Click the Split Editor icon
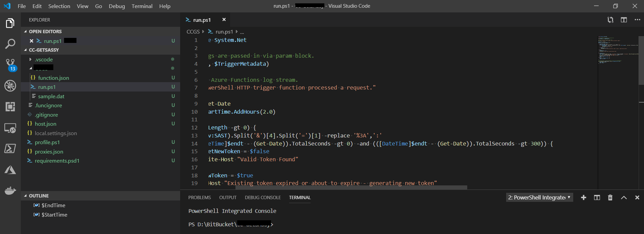644x234 pixels. click(624, 20)
